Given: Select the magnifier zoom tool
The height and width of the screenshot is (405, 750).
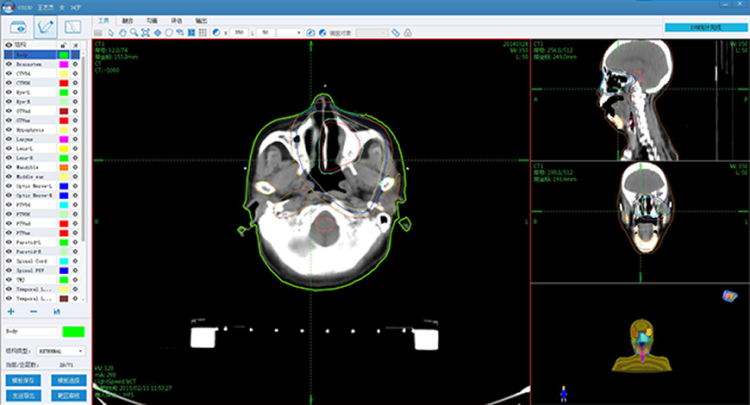Looking at the screenshot, I should point(134,33).
